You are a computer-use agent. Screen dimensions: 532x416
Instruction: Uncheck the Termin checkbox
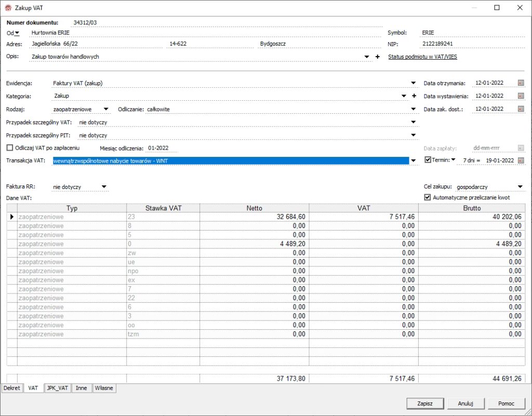tap(428, 160)
